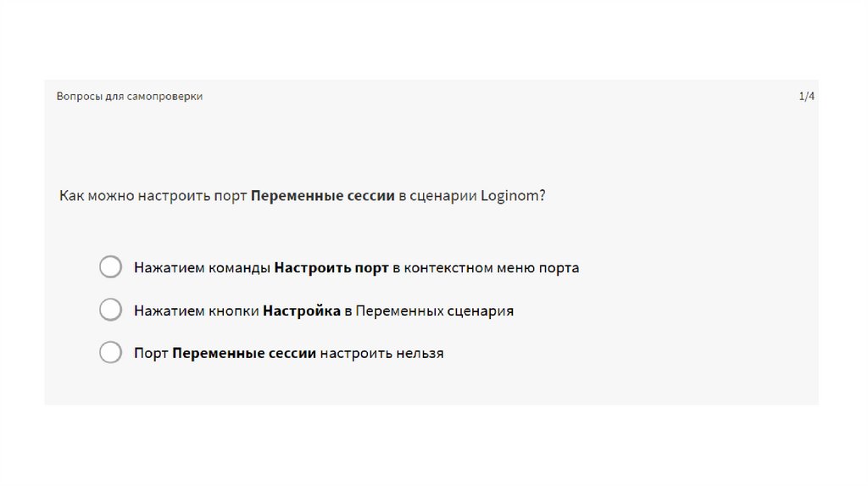Click the 'Вопросы для самопроверки' header
Screen dimensions: 868x487
tap(129, 97)
